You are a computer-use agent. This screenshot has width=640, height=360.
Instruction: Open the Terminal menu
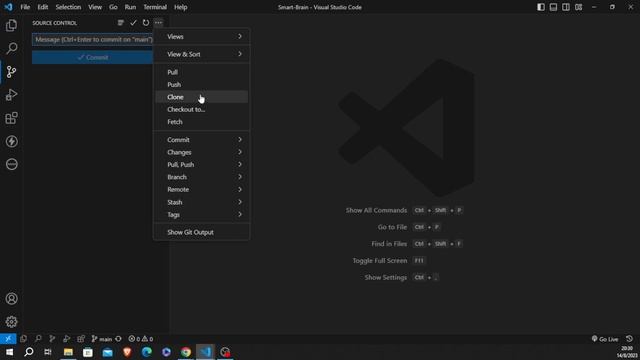coord(155,7)
